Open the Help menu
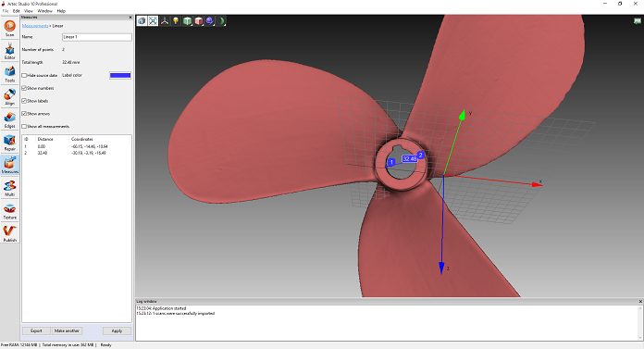This screenshot has width=644, height=349. pyautogui.click(x=61, y=11)
